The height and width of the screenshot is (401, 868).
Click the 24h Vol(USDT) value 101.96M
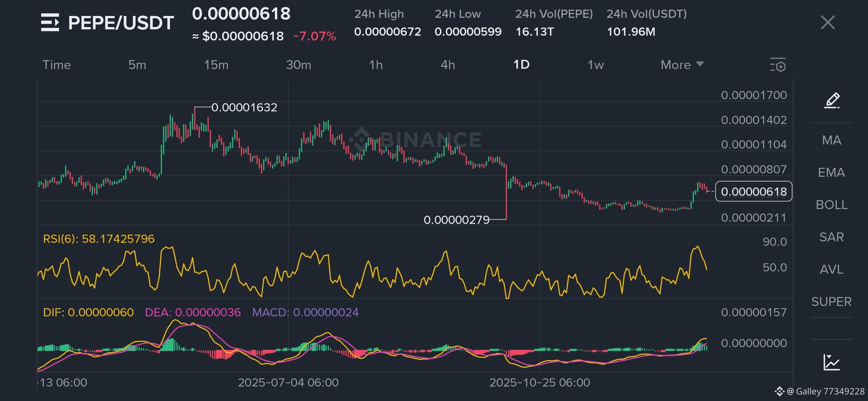(631, 32)
